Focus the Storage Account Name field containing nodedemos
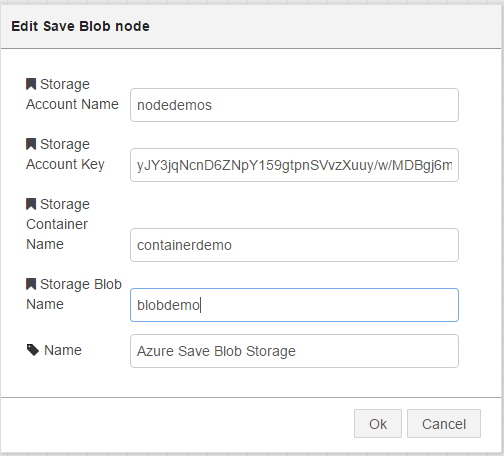 click(294, 105)
